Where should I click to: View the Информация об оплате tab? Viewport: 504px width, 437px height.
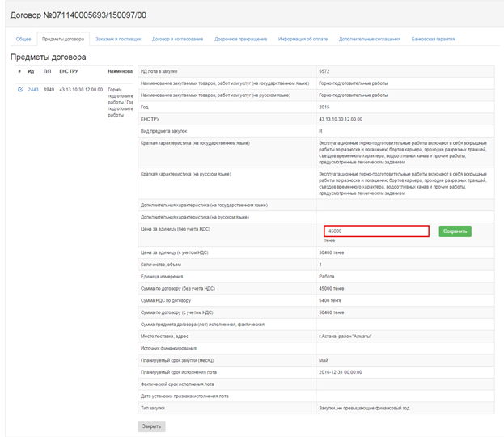pos(301,39)
